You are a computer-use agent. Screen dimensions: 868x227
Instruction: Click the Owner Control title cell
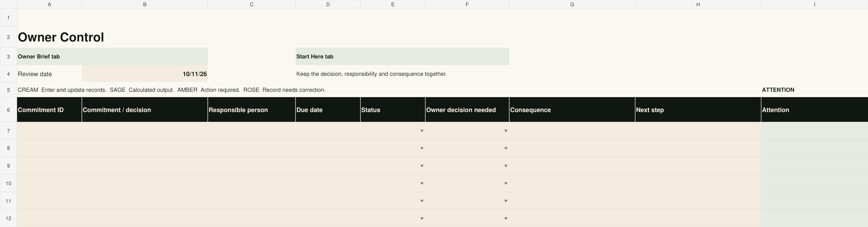[61, 37]
